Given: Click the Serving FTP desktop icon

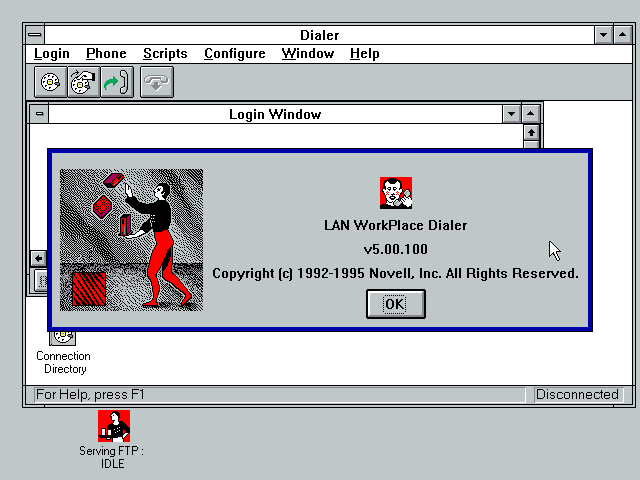Looking at the screenshot, I should [x=114, y=426].
